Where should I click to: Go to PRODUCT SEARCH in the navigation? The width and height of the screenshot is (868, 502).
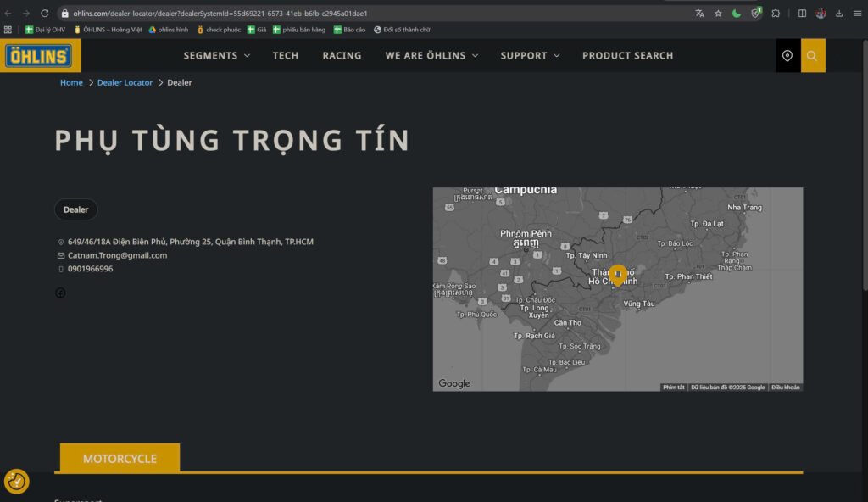[628, 55]
